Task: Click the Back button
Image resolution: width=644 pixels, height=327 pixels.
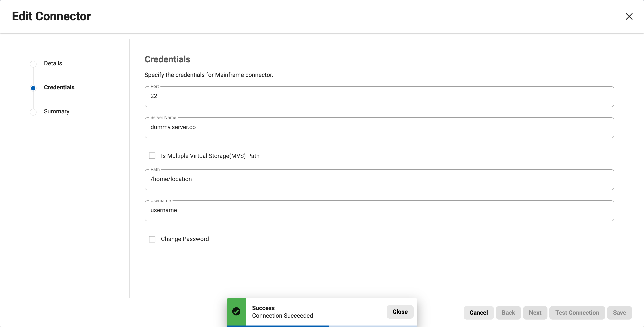Action: 508,313
